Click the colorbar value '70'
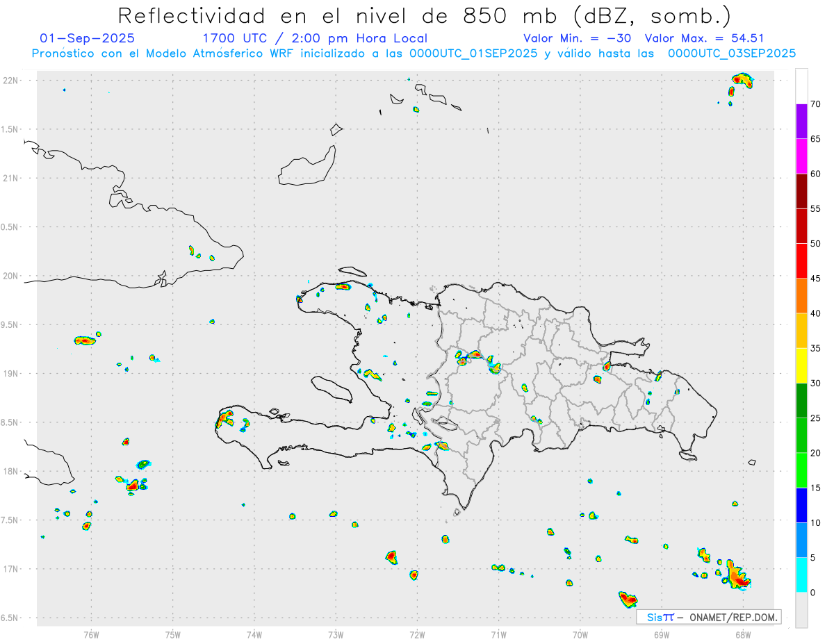This screenshot has height=644, width=834. [x=815, y=104]
